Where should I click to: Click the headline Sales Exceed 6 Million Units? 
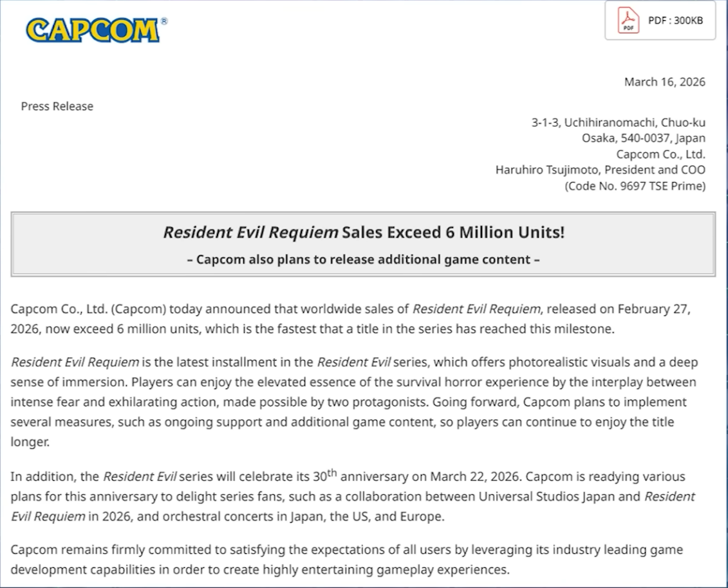[364, 232]
